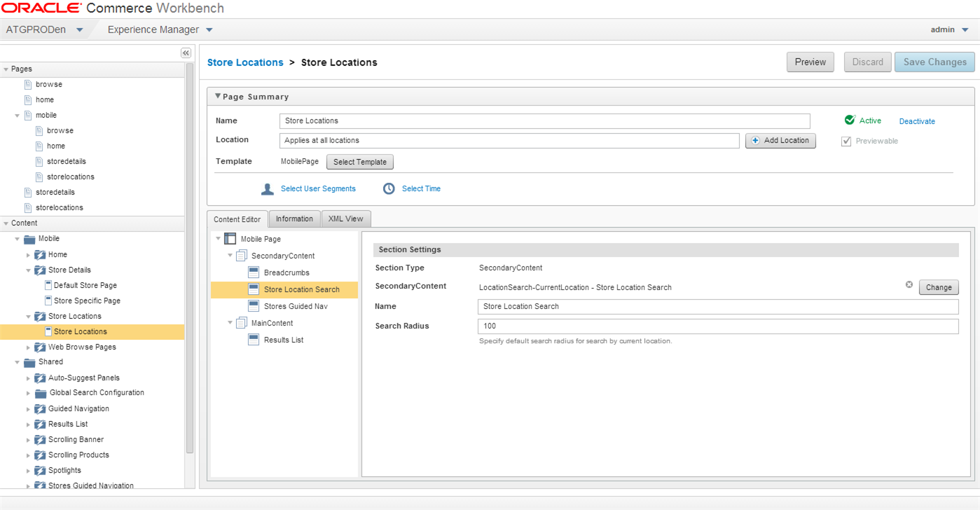Image resolution: width=980 pixels, height=510 pixels.
Task: Click the cartridge icon beside 'Breadcrumbs'
Action: pos(254,273)
